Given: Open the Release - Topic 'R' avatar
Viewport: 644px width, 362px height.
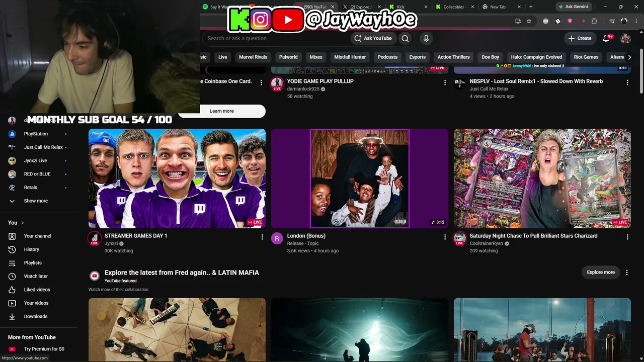Looking at the screenshot, I should (x=277, y=238).
